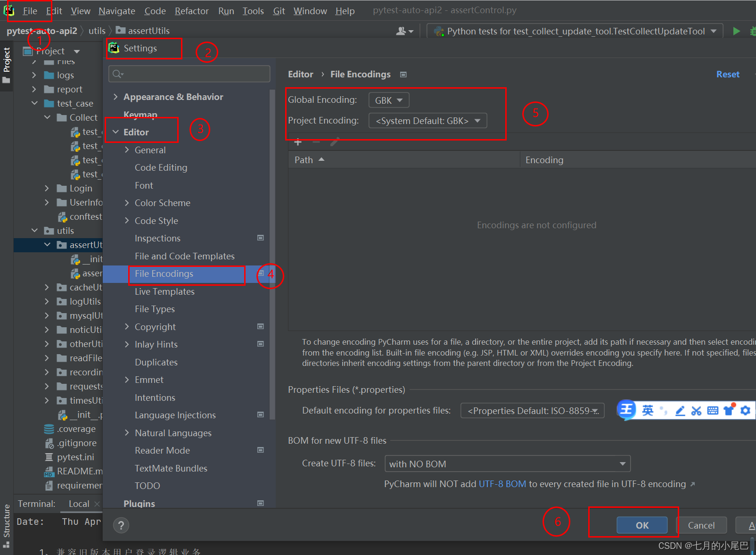Screen dimensions: 756x555
Task: Click the IME skin shirt icon
Action: click(x=729, y=410)
